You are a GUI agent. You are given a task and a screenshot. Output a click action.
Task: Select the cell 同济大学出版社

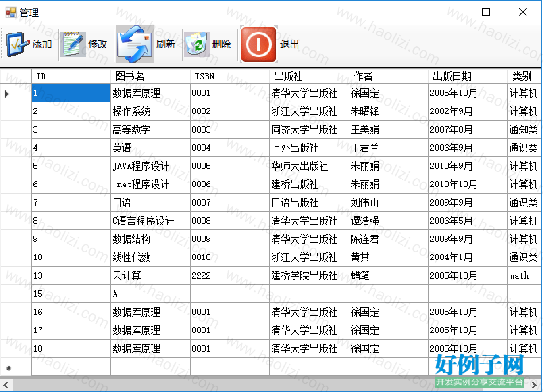309,130
